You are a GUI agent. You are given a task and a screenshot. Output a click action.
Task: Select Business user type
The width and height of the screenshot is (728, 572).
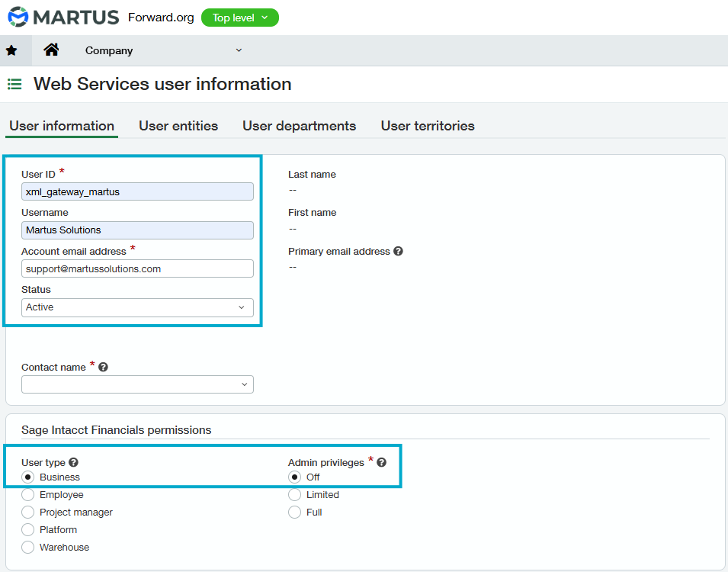click(x=28, y=477)
